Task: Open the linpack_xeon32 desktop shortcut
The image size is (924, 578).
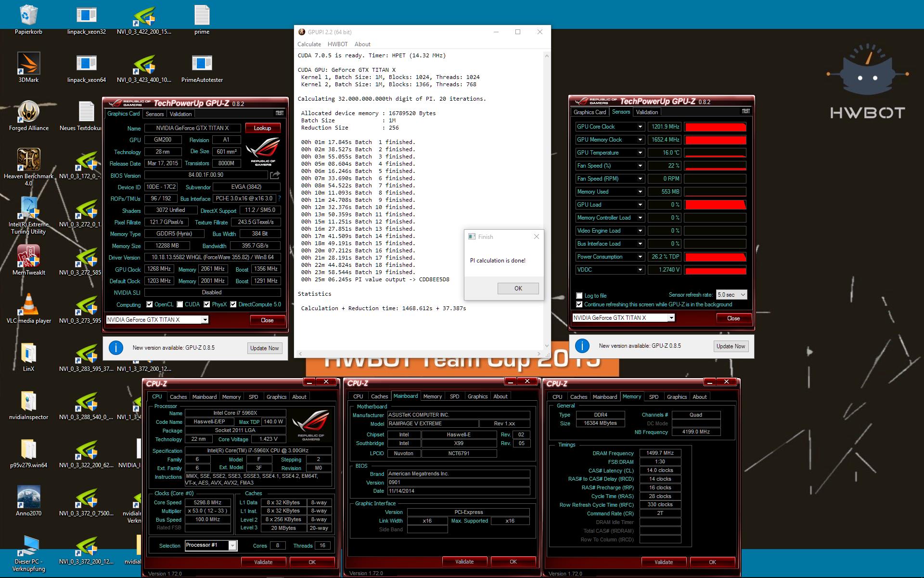Action: point(87,19)
